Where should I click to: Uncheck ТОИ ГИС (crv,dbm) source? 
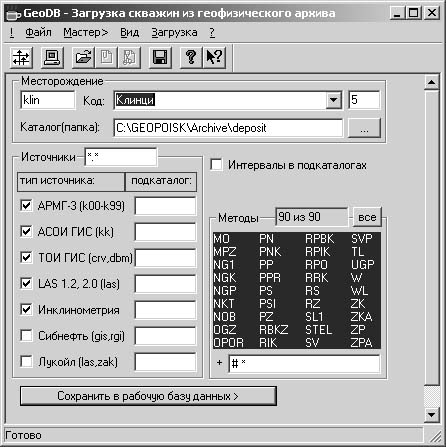[x=26, y=257]
